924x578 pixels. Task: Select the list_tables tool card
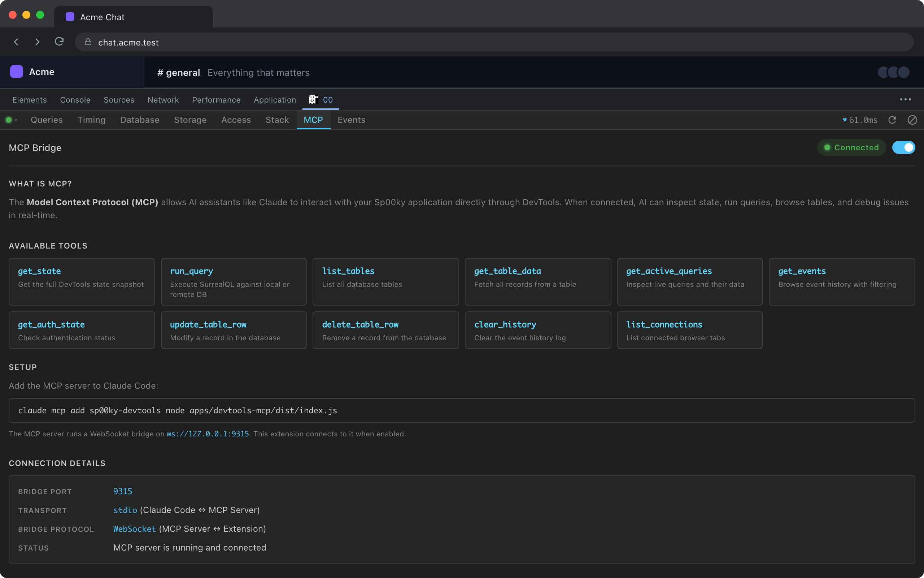pyautogui.click(x=385, y=282)
